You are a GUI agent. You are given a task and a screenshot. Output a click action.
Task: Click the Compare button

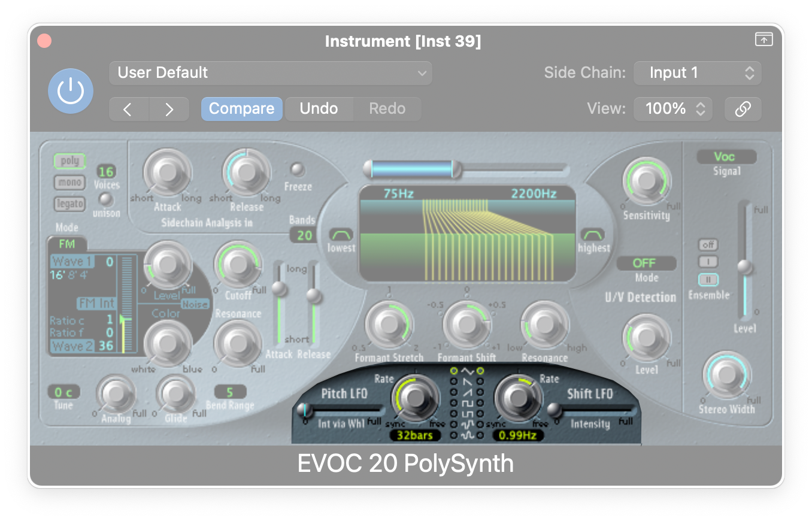pyautogui.click(x=241, y=109)
